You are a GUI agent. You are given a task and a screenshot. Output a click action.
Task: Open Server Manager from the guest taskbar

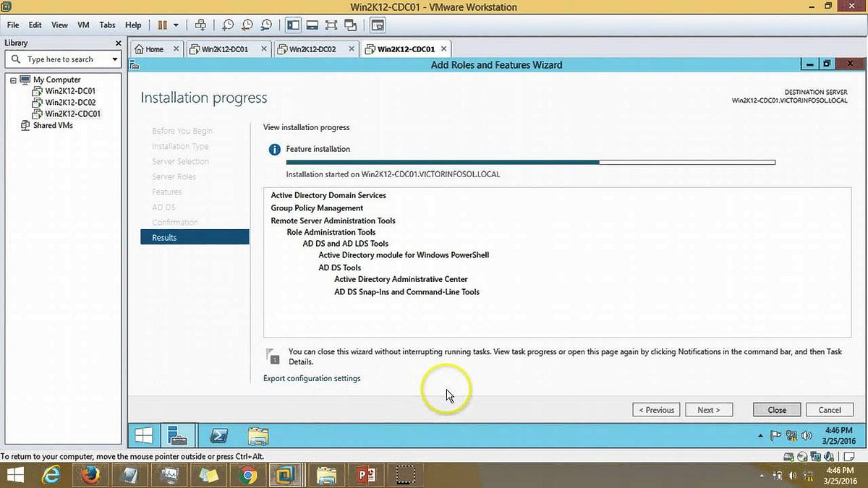coord(178,435)
